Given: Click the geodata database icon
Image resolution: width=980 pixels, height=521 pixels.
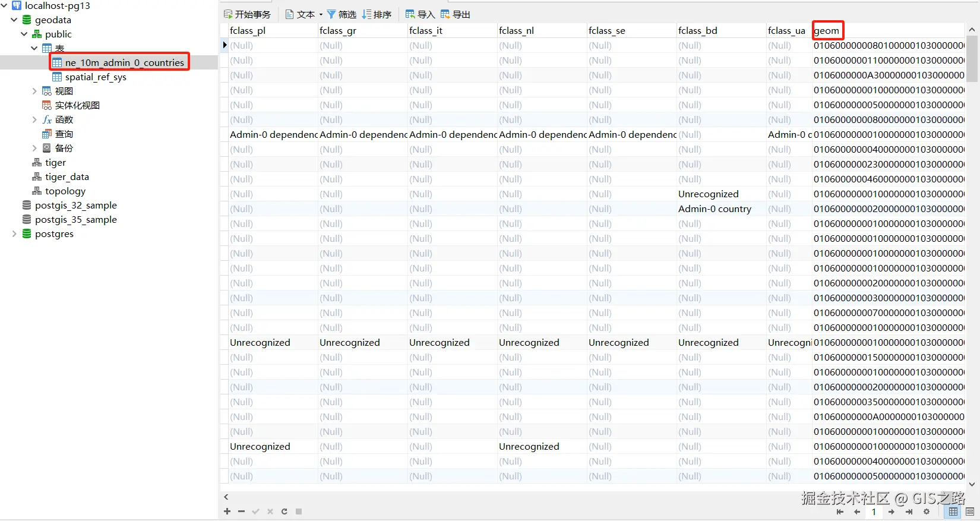Looking at the screenshot, I should coord(27,20).
